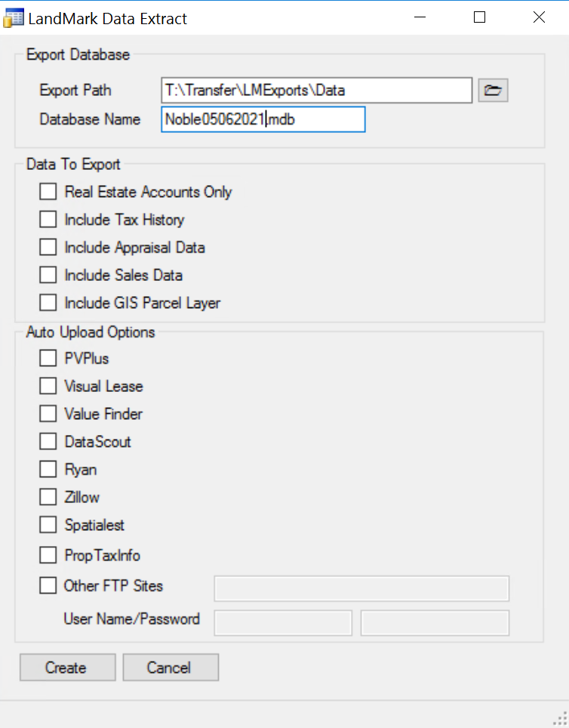Check Real Estate Accounts Only
Screen dimensions: 569x728
pyautogui.click(x=48, y=192)
